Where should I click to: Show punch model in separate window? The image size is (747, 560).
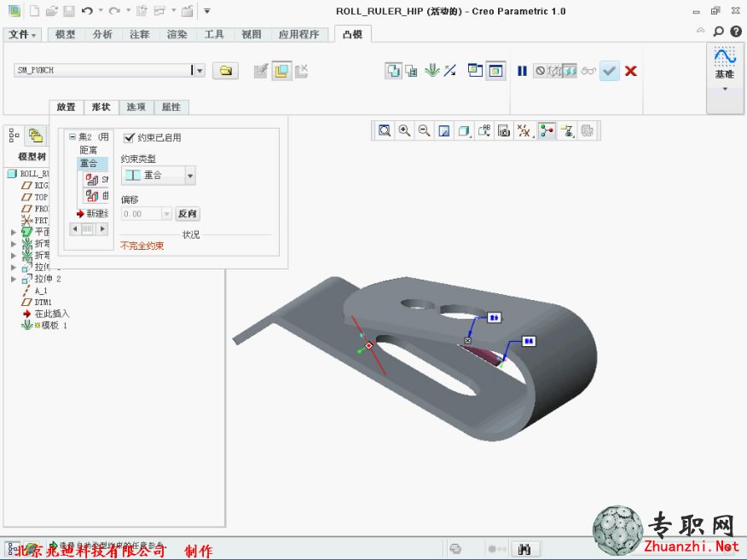click(475, 71)
